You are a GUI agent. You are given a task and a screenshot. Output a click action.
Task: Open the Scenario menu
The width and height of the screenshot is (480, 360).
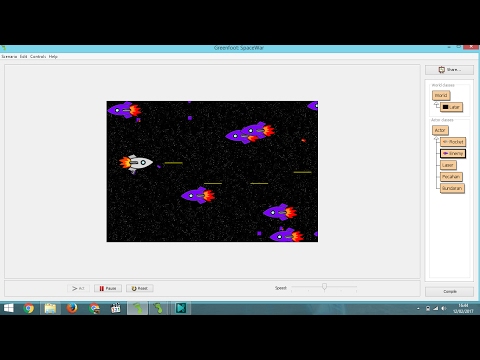[x=9, y=57]
